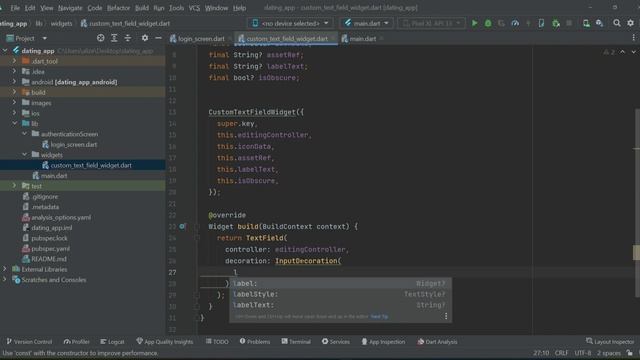640x360 pixels.
Task: Click widgets breadcrumb in navigation bar
Action: (x=61, y=23)
